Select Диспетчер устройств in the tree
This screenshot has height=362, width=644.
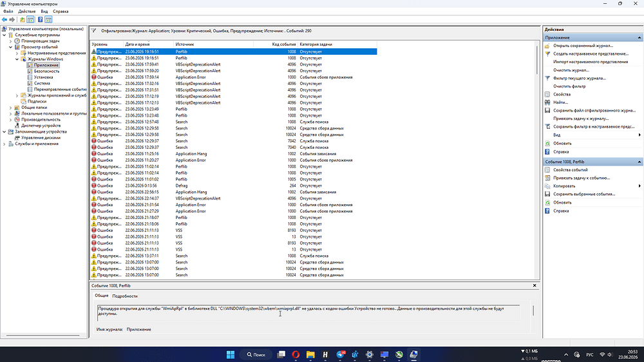point(41,126)
